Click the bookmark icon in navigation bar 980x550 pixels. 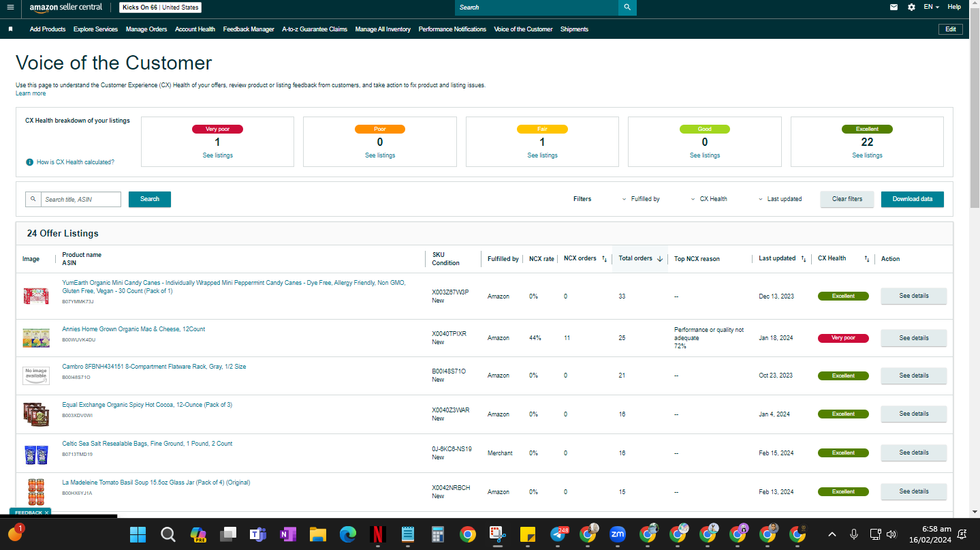tap(11, 29)
